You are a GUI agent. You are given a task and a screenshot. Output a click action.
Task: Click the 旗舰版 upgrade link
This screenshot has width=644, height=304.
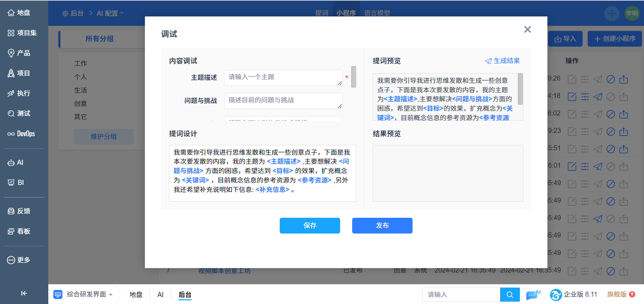click(621, 294)
